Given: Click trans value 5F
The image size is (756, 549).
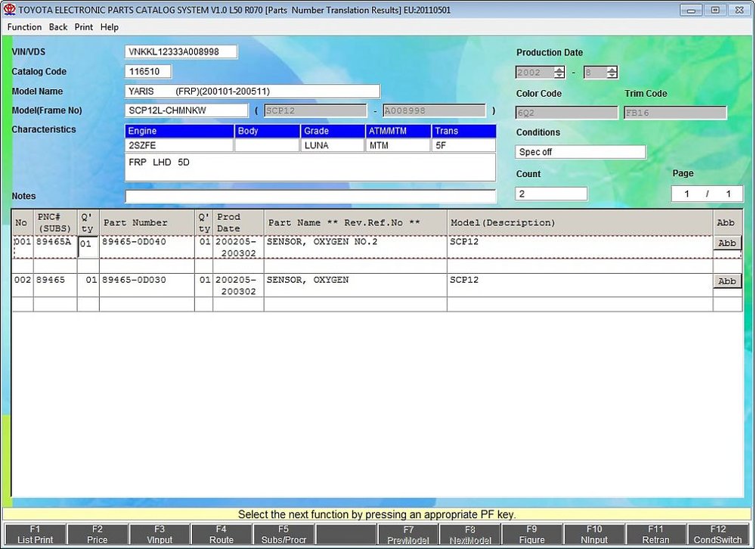Looking at the screenshot, I should pyautogui.click(x=463, y=145).
